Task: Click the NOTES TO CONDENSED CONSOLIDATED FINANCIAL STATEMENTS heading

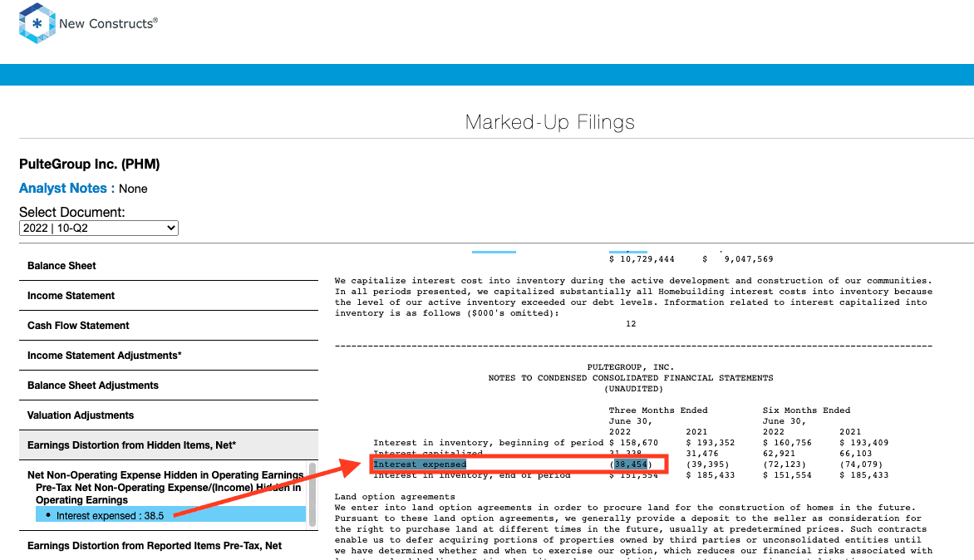Action: pos(631,377)
